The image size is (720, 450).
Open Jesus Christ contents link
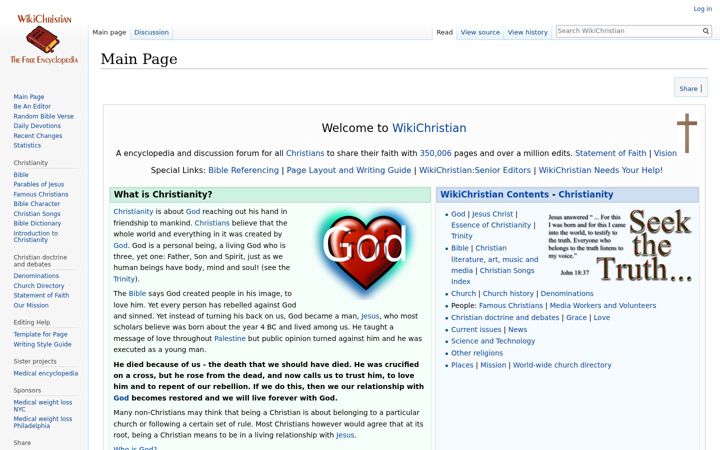click(492, 214)
